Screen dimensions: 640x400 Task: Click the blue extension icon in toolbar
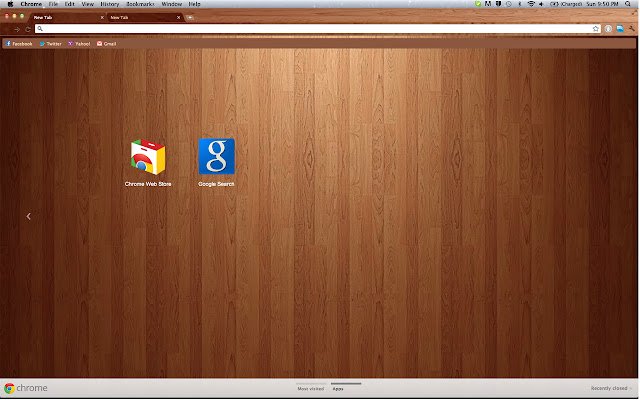620,29
